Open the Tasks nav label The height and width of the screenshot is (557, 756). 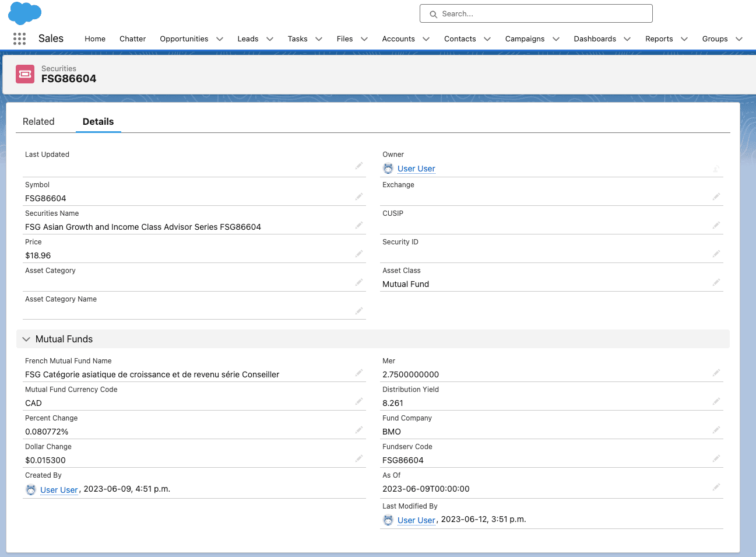click(x=297, y=39)
